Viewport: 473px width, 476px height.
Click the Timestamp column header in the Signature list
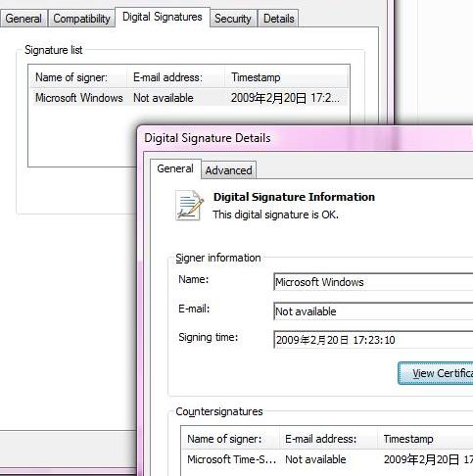tap(286, 77)
